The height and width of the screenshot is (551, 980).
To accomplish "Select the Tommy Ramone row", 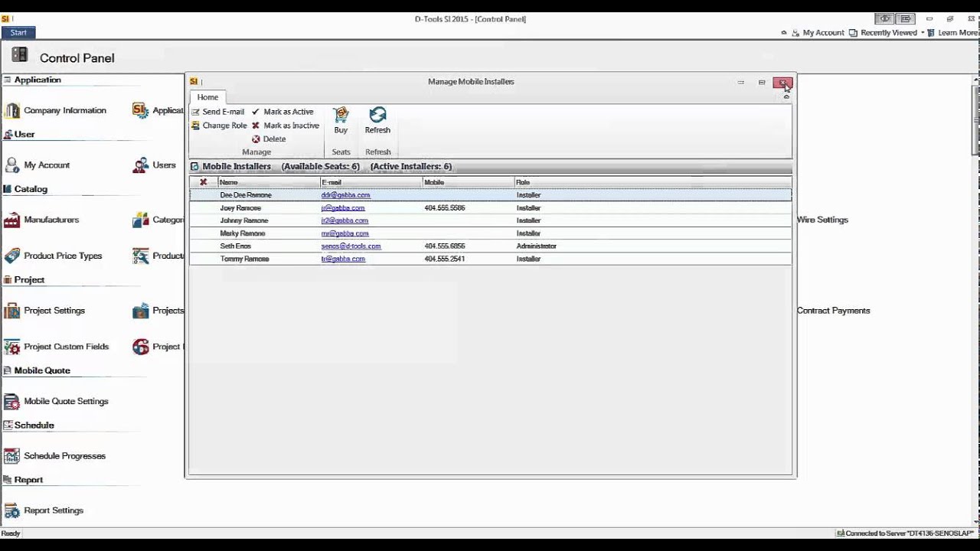I will pos(491,259).
